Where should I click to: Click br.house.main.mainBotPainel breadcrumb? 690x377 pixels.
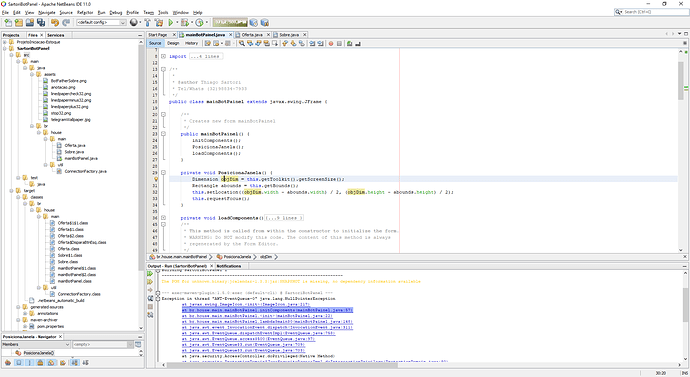(181, 256)
